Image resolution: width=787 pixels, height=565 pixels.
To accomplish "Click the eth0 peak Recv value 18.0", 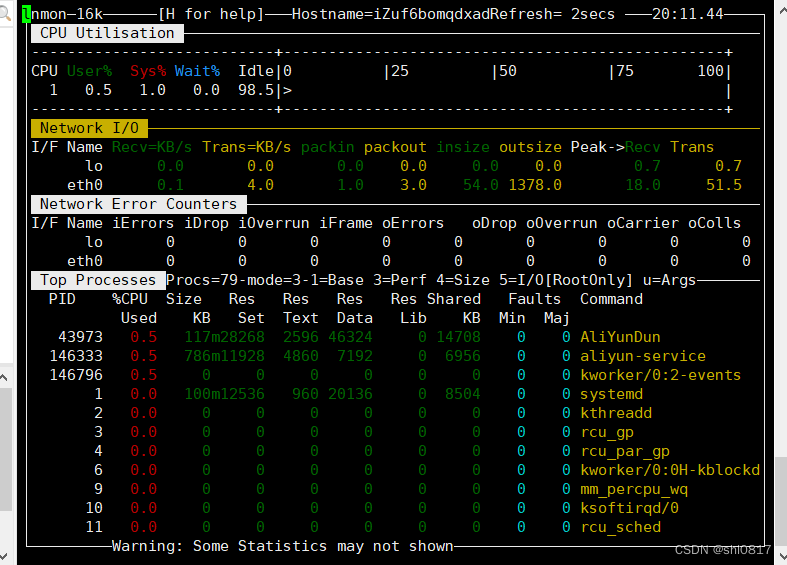I will (643, 185).
